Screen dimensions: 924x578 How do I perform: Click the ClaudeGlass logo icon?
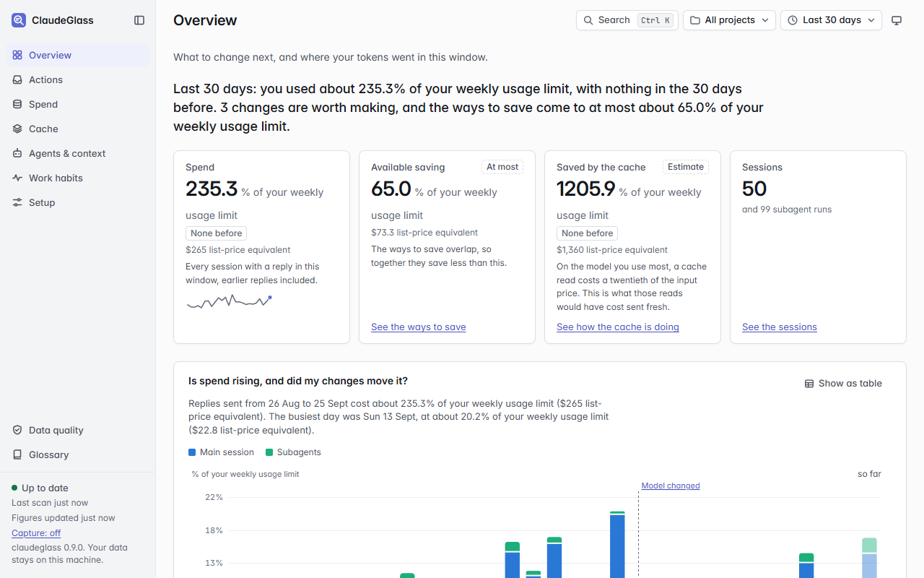click(19, 20)
